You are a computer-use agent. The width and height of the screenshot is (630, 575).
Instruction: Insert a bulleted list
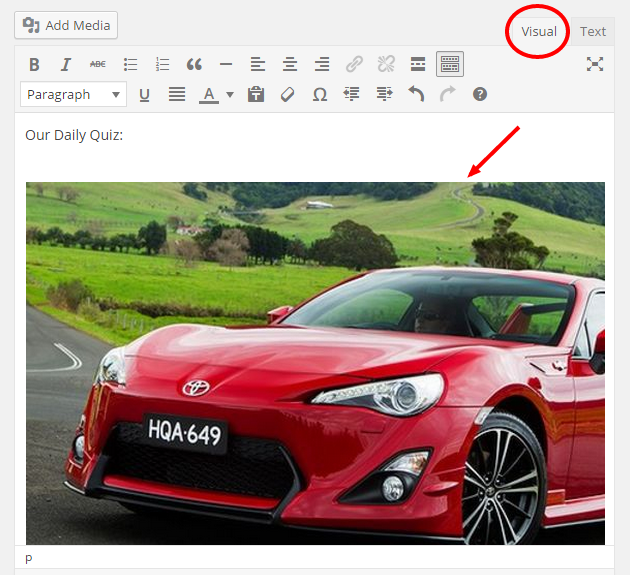click(x=130, y=64)
